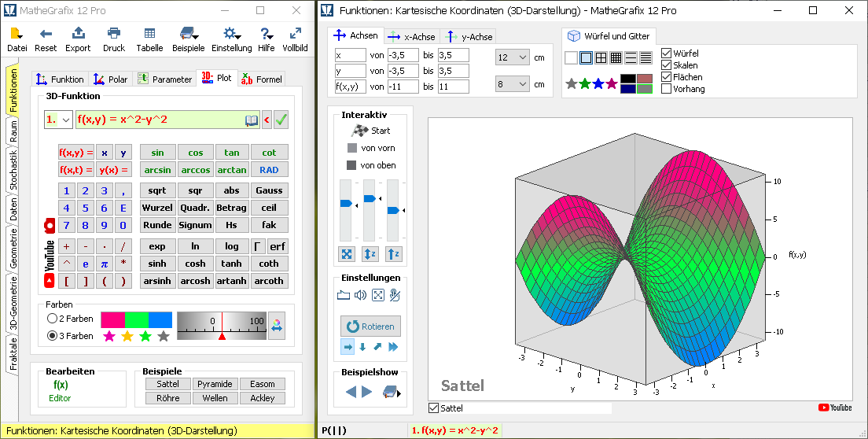
Task: Click the Vollbild fullscreen icon
Action: [x=295, y=33]
